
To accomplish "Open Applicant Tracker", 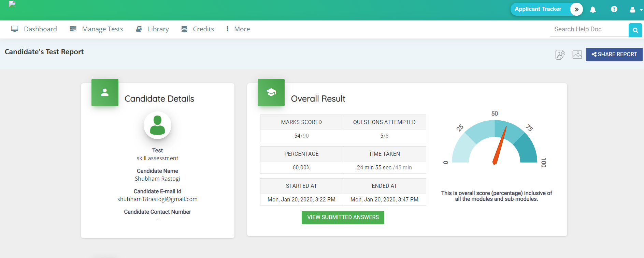I will pyautogui.click(x=538, y=9).
